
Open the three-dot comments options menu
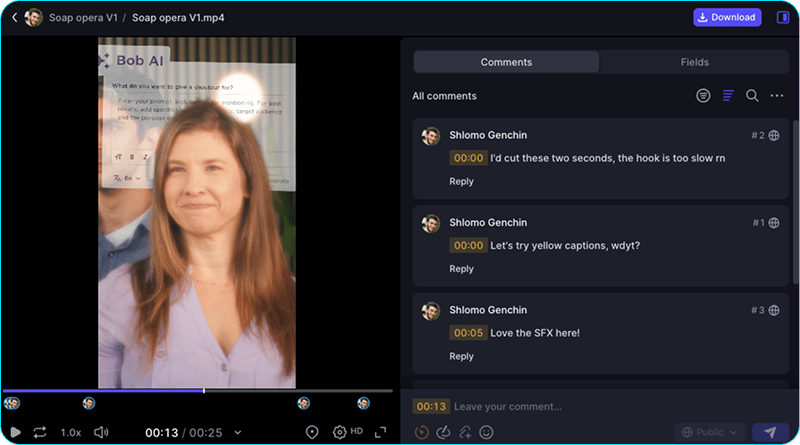777,96
